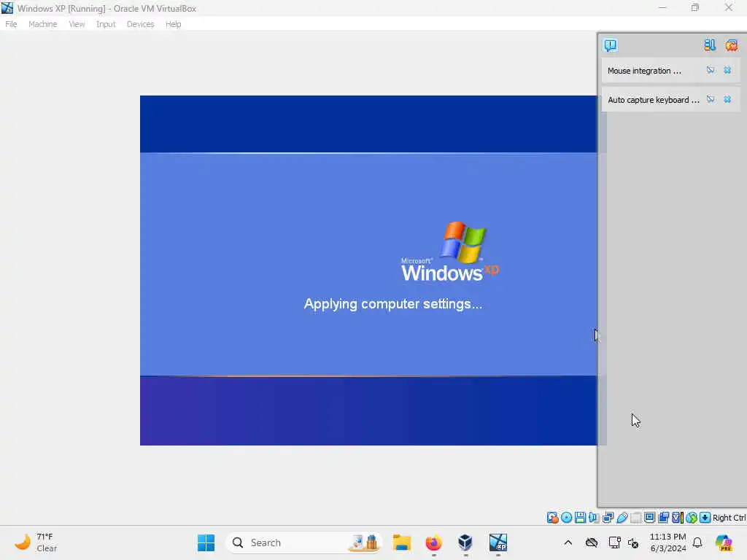Open the Help menu

click(x=173, y=24)
